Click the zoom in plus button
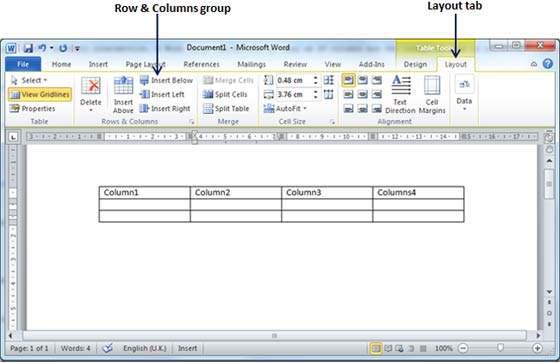This screenshot has height=363, width=560. coord(537,348)
